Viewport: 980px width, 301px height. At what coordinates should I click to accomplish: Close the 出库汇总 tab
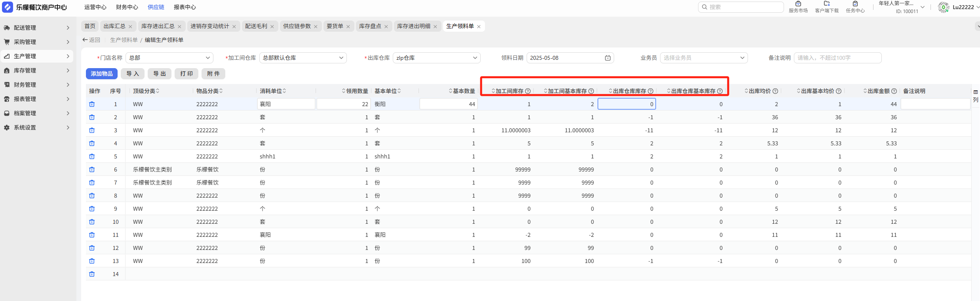[x=130, y=27]
